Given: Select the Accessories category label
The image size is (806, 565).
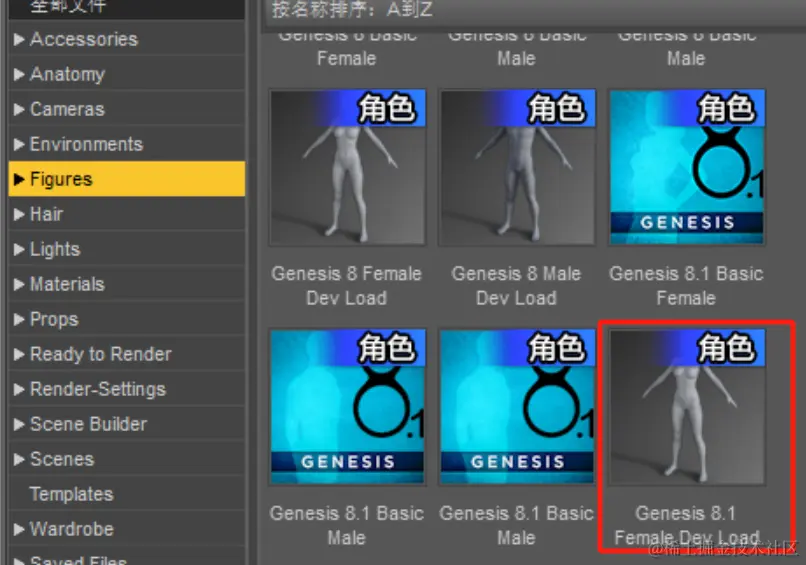Looking at the screenshot, I should 84,40.
